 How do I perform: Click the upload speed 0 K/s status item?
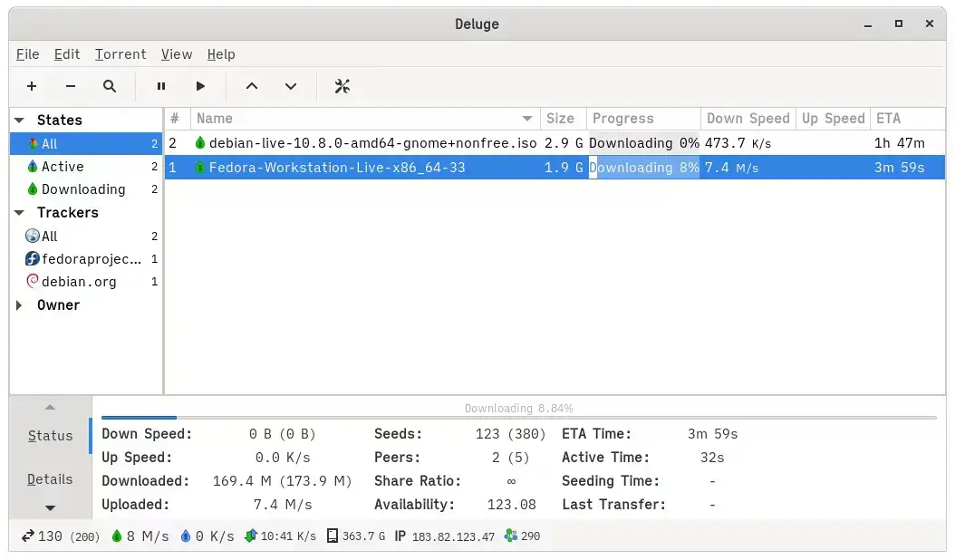pos(207,536)
